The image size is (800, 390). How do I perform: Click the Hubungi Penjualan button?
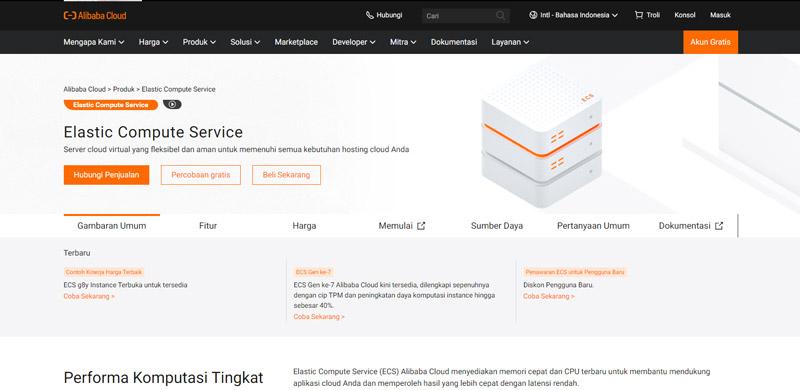click(107, 175)
